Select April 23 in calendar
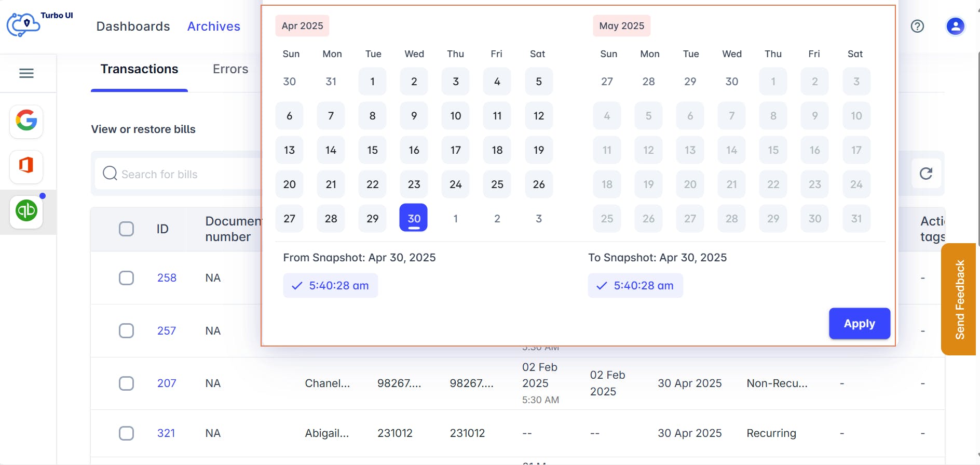The width and height of the screenshot is (980, 465). (414, 184)
